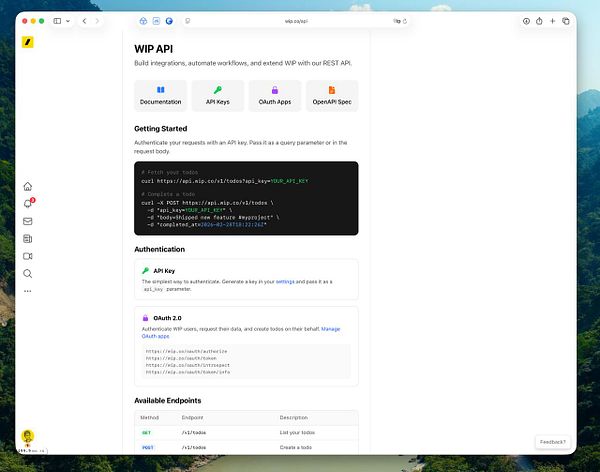Toggle the Safari sidebar button
Viewport: 600px width, 472px height.
coord(57,21)
